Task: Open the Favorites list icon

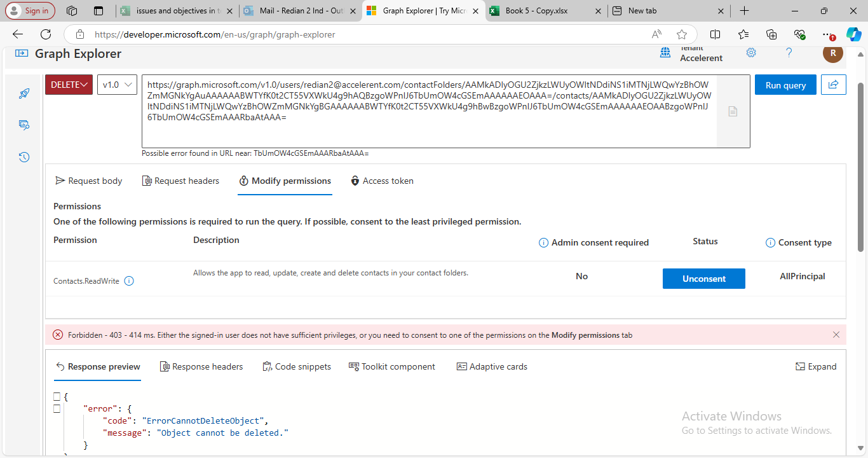Action: pos(743,34)
